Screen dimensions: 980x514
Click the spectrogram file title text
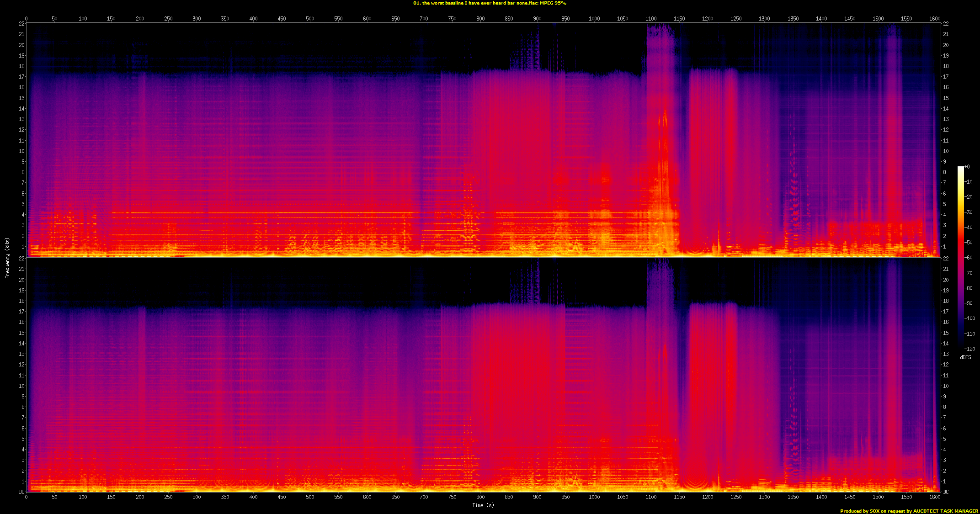[x=490, y=3]
